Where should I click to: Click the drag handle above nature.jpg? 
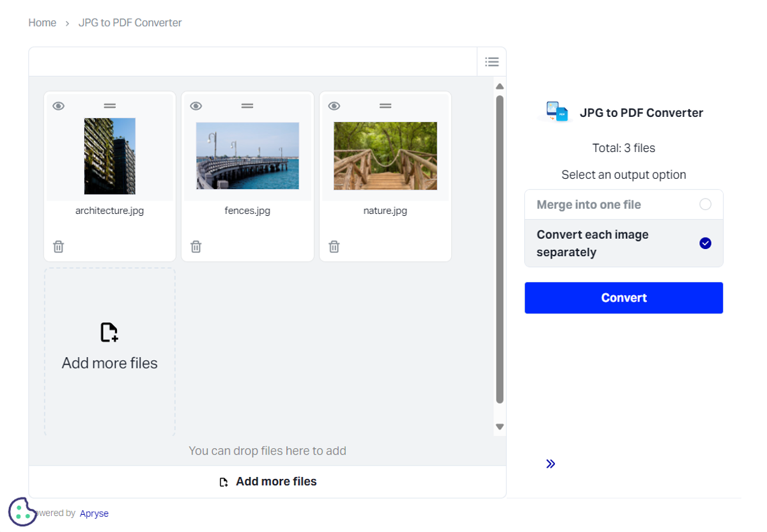tap(385, 105)
